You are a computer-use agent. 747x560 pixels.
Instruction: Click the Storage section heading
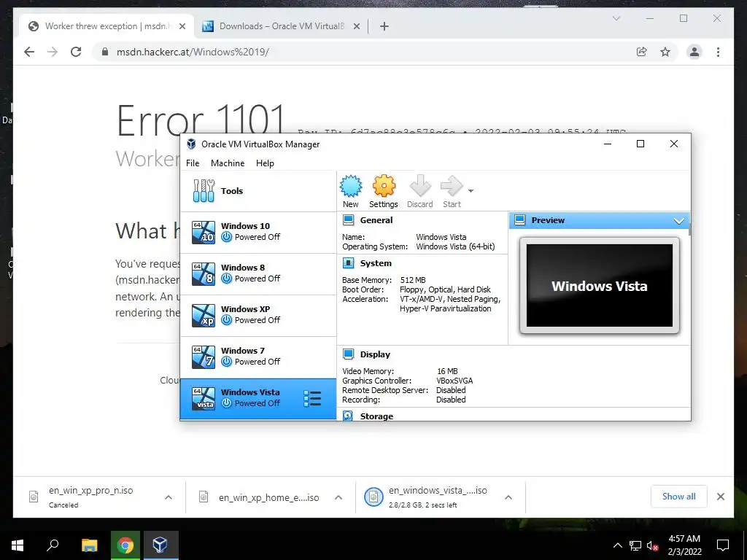click(376, 416)
